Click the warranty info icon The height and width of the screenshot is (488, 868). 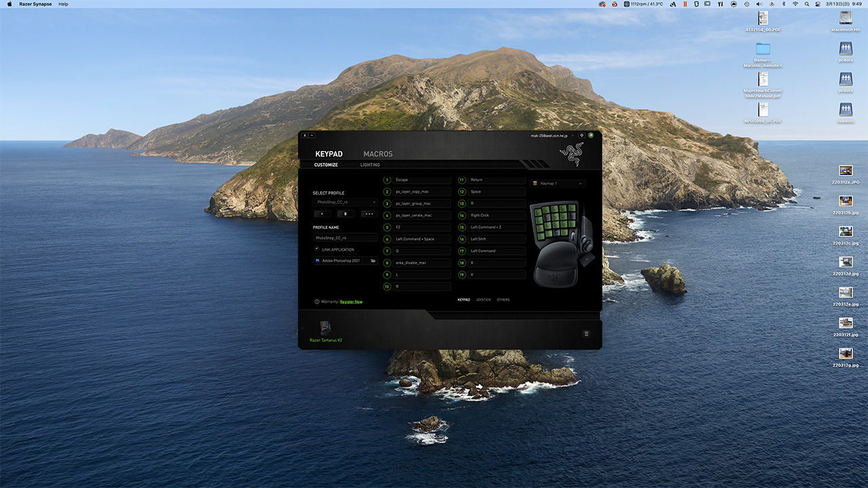317,302
